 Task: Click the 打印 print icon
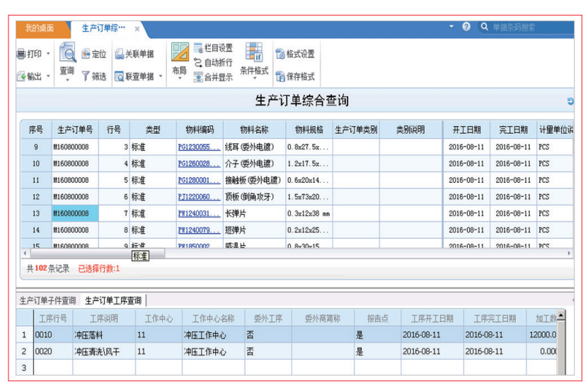(21, 54)
